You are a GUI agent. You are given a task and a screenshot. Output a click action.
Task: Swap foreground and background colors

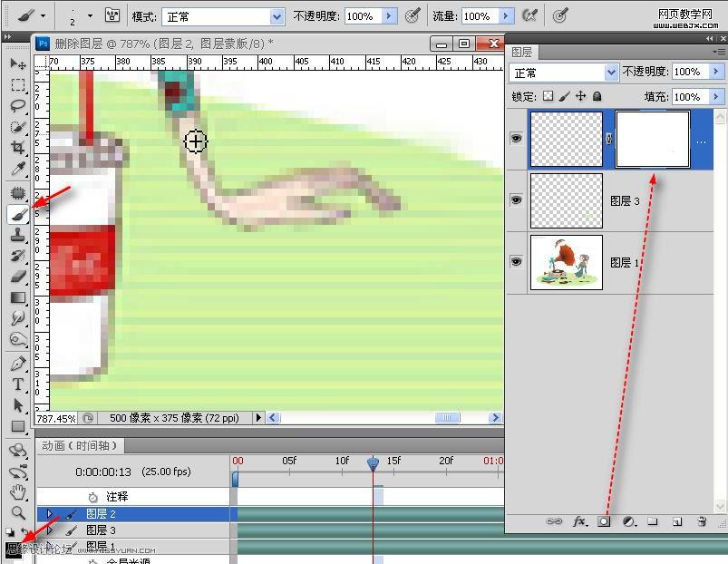pos(24,531)
